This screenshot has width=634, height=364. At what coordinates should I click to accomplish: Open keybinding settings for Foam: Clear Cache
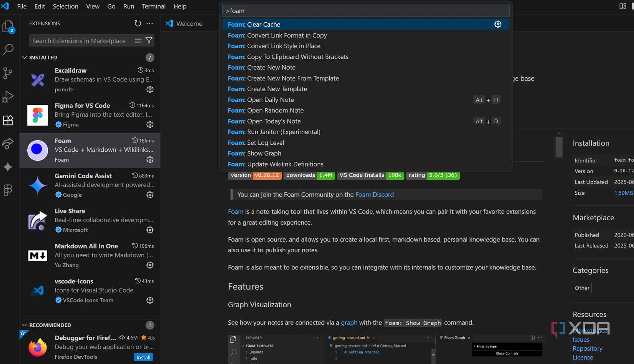498,24
